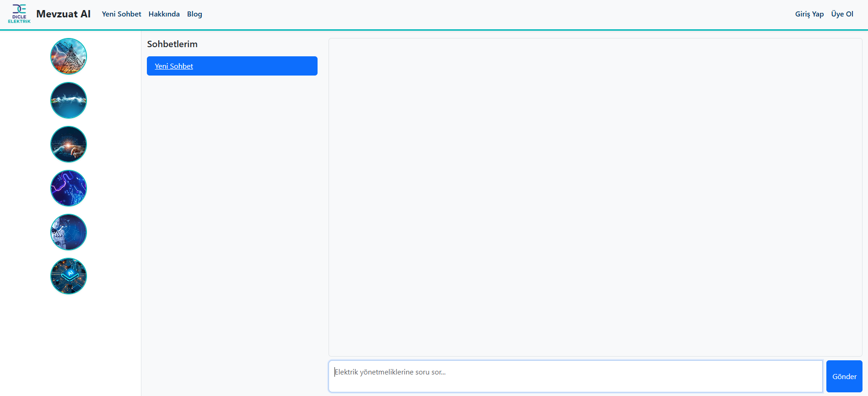This screenshot has height=396, width=868.
Task: Open the robot face circular image
Action: pos(69,232)
